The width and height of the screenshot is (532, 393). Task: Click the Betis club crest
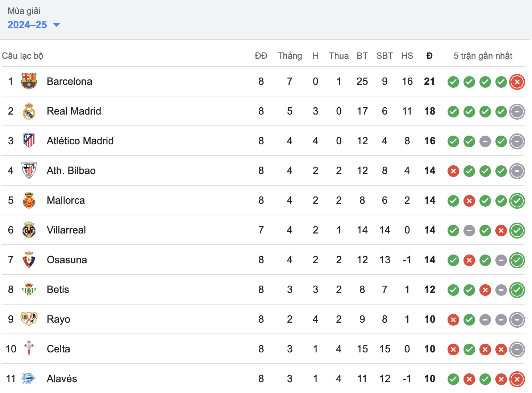(x=29, y=289)
